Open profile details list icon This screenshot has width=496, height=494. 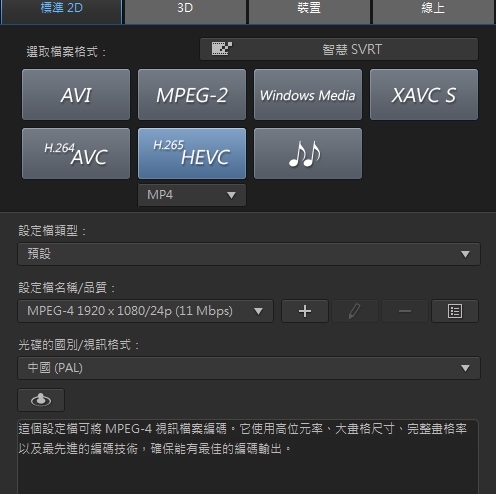pos(455,311)
